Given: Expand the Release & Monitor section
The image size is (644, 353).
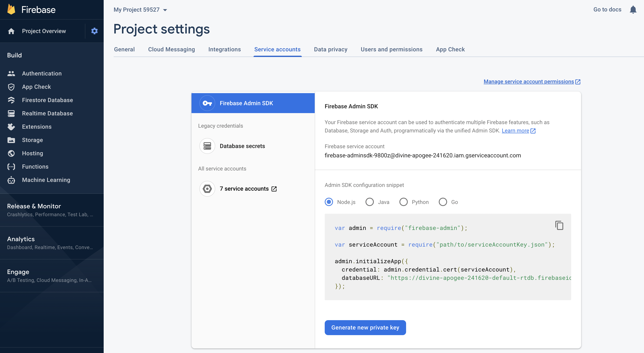Looking at the screenshot, I should (52, 210).
